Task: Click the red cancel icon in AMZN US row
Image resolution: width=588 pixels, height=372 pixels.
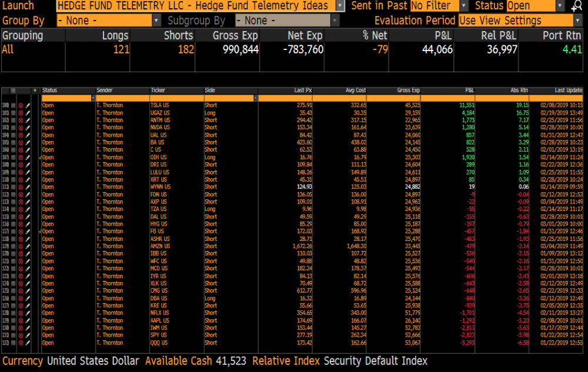Action: point(21,246)
